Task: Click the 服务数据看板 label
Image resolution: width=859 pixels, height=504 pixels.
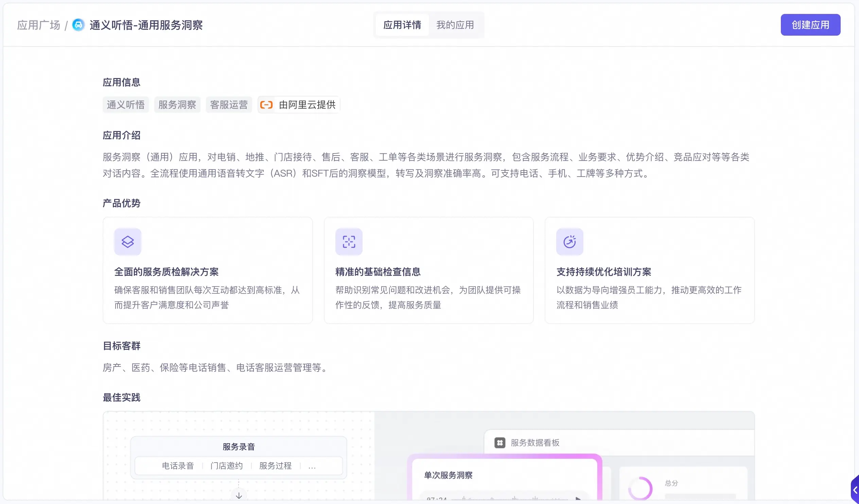Action: [535, 443]
